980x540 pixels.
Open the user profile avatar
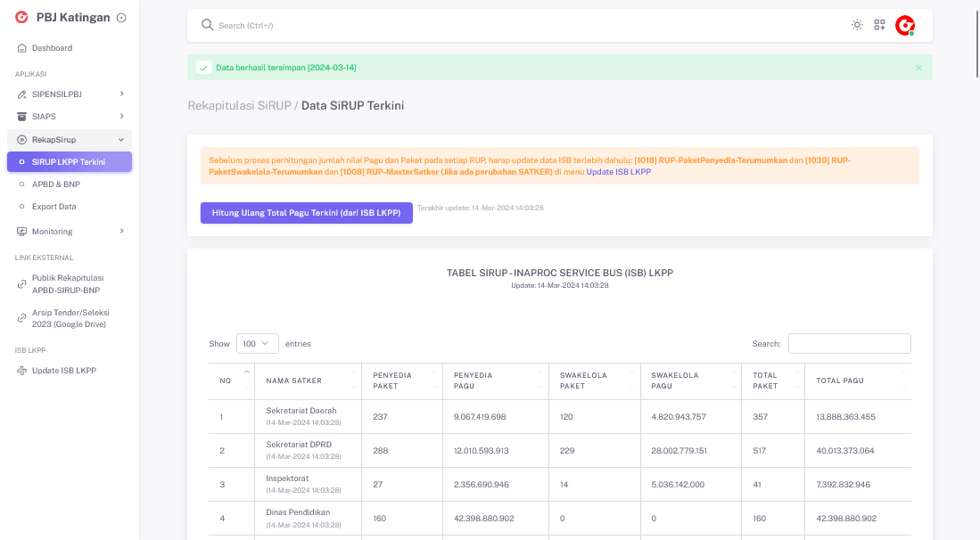tap(905, 26)
